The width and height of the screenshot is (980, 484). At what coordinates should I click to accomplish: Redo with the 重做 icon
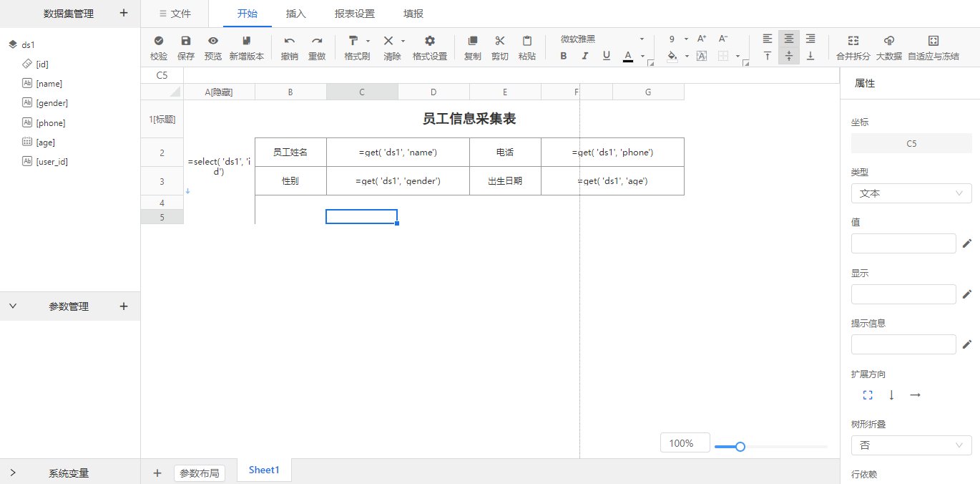(317, 41)
